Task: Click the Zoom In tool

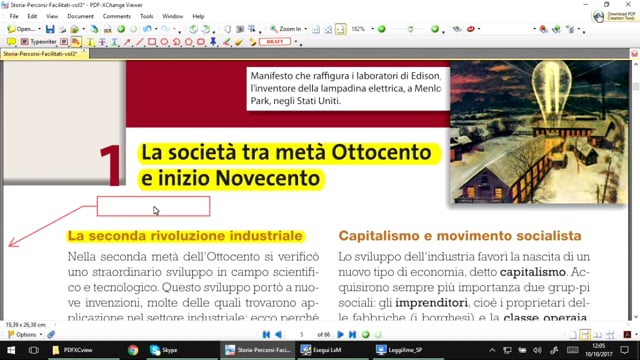Action: pyautogui.click(x=285, y=29)
